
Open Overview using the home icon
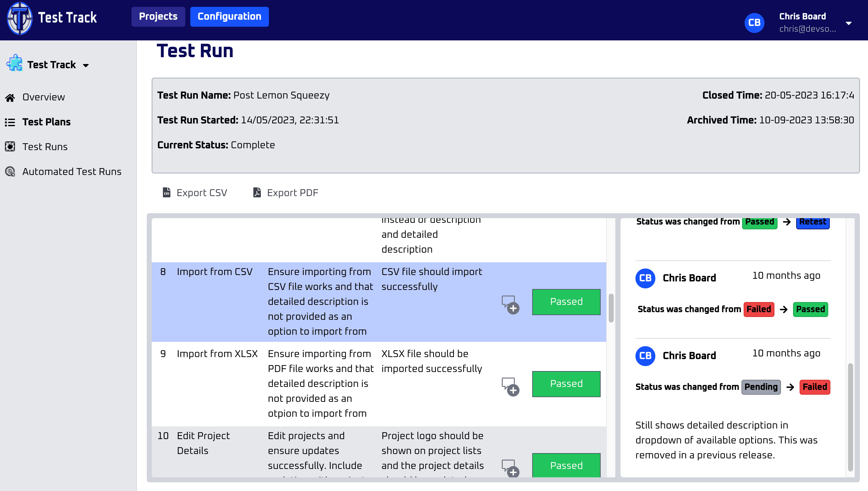click(x=10, y=97)
